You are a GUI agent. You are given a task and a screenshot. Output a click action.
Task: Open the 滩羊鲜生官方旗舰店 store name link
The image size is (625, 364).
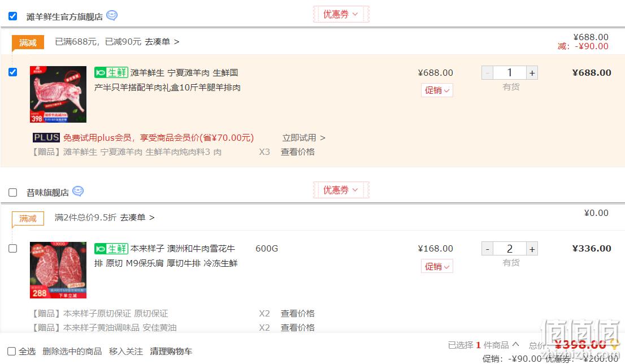tap(64, 17)
